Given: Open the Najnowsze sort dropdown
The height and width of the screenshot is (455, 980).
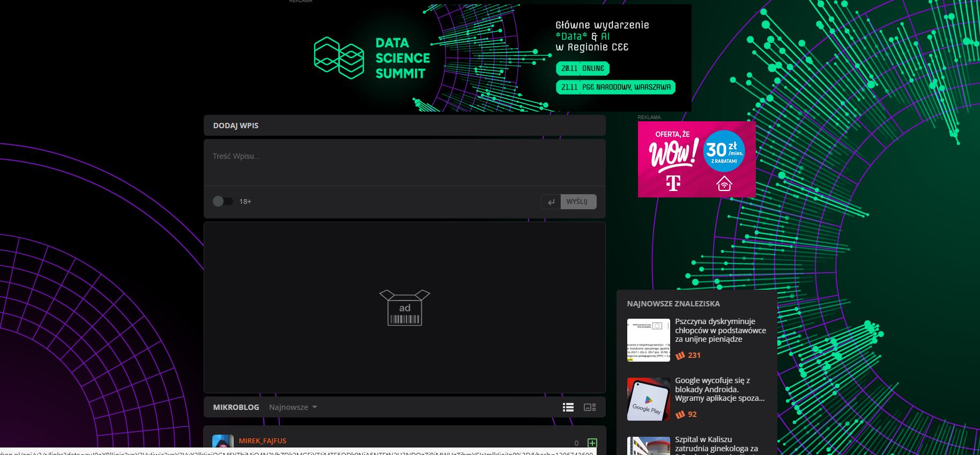Looking at the screenshot, I should (x=293, y=407).
